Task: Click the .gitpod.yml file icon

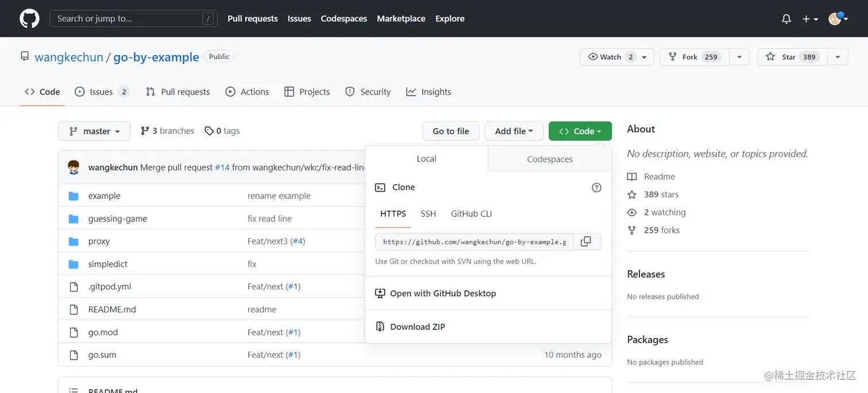Action: (73, 286)
